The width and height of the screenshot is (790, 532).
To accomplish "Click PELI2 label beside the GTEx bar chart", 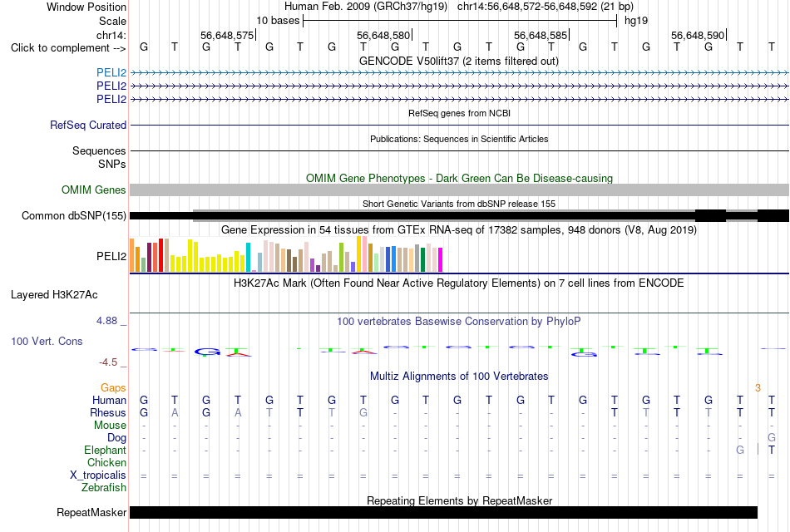I will click(111, 256).
